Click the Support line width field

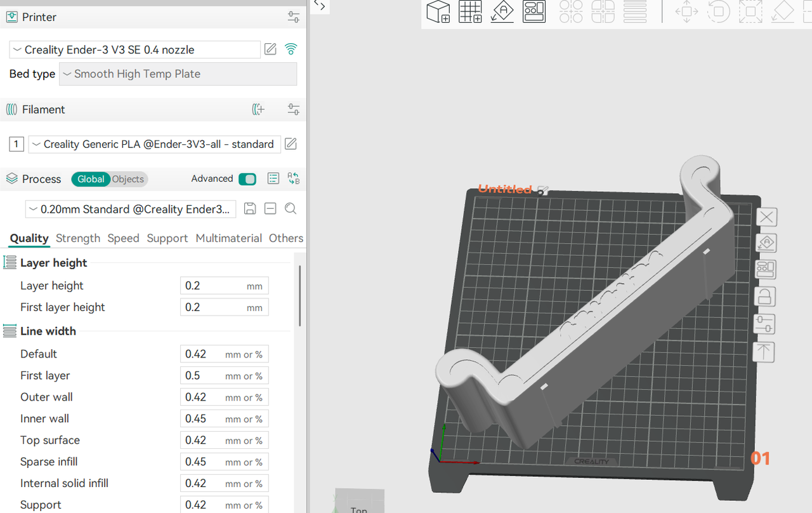click(x=225, y=505)
